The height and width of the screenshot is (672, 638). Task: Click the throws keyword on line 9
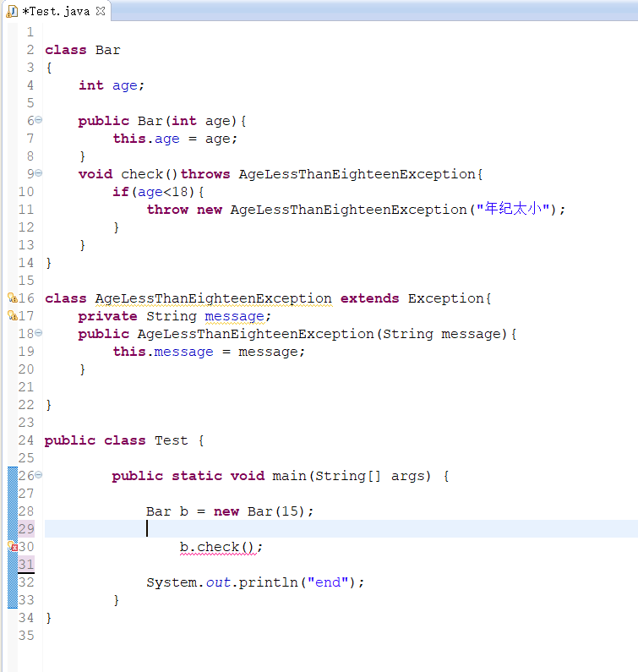click(x=205, y=174)
